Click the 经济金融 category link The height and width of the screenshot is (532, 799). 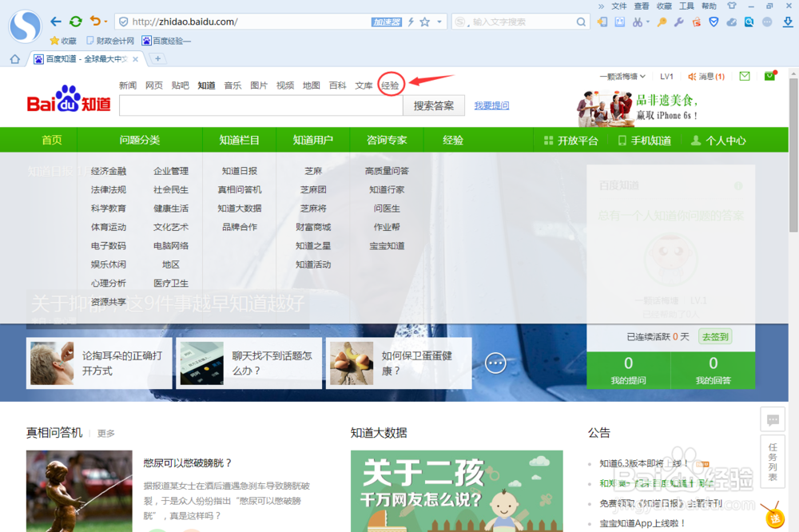coord(109,171)
